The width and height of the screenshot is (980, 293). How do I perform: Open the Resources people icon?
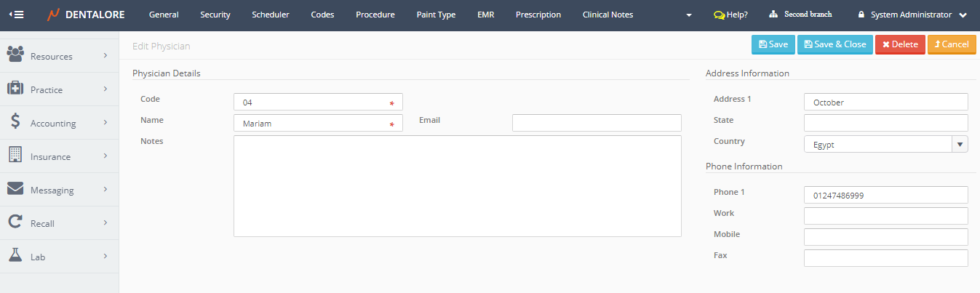click(15, 55)
